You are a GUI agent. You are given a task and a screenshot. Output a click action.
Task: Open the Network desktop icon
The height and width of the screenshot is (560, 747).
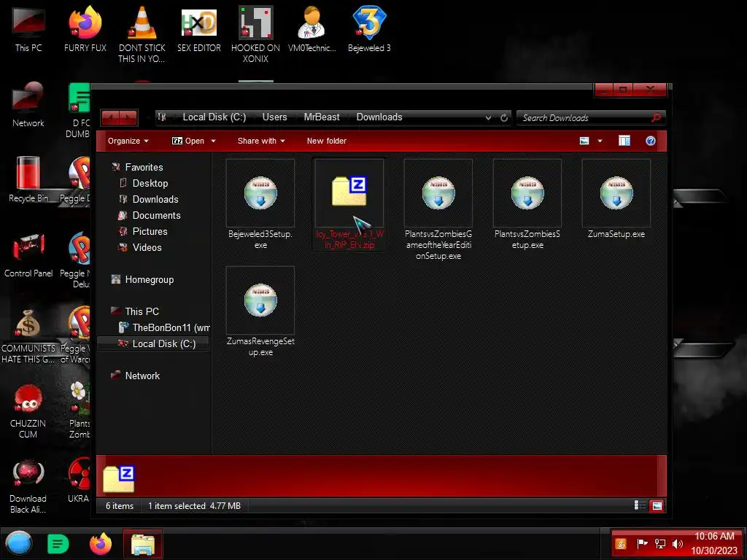point(28,105)
